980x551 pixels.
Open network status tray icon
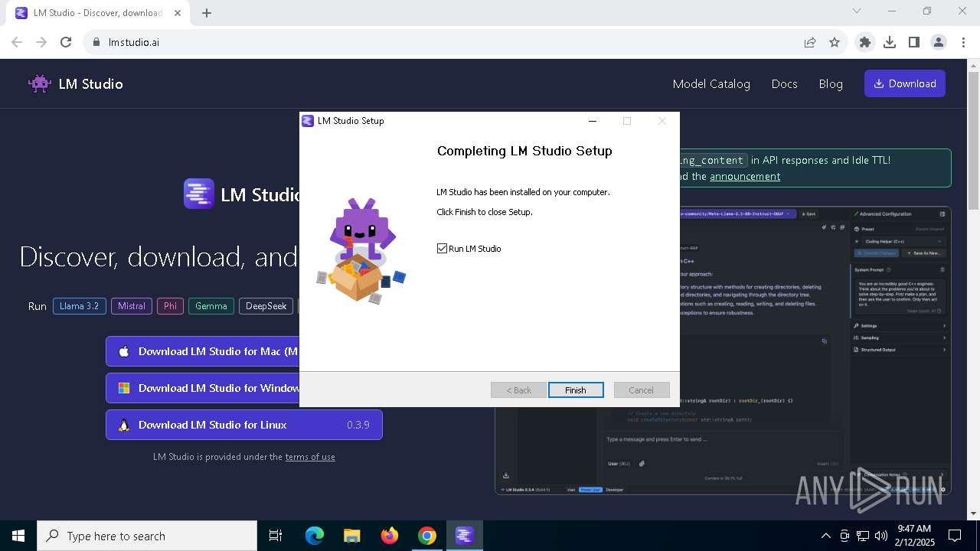[863, 536]
